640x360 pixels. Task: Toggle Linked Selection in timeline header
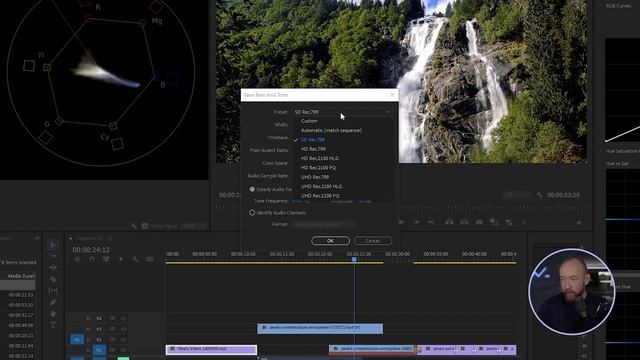106,259
